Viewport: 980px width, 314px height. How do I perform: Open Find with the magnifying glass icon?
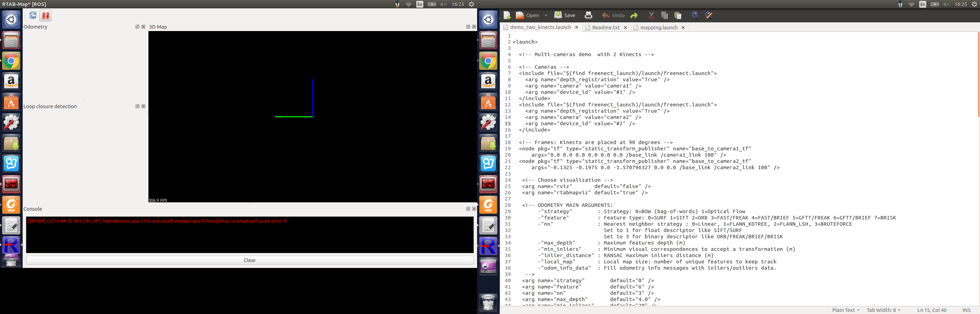695,15
